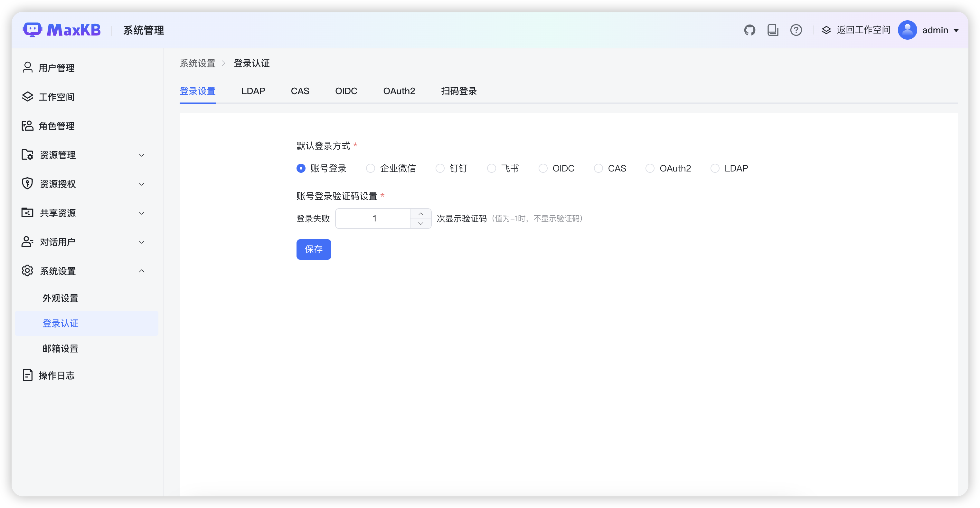Screen dimensions: 980x508
Task: Click the help question mark icon
Action: click(x=796, y=30)
